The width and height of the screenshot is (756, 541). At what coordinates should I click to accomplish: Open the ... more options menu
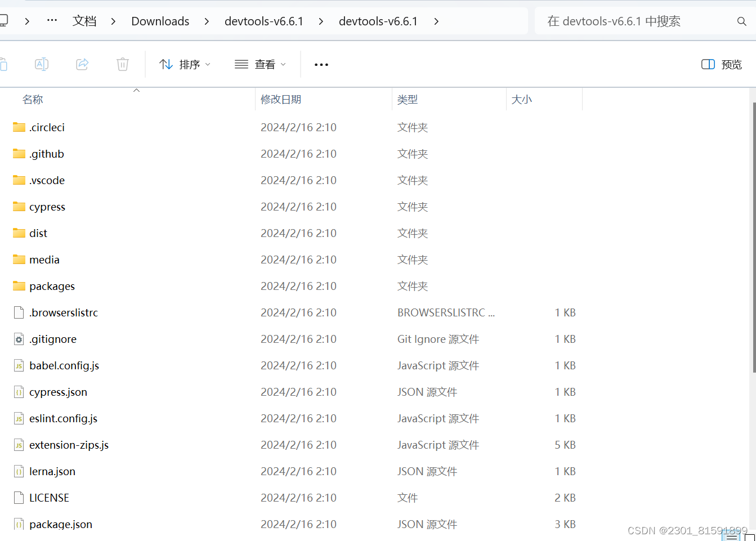click(321, 64)
